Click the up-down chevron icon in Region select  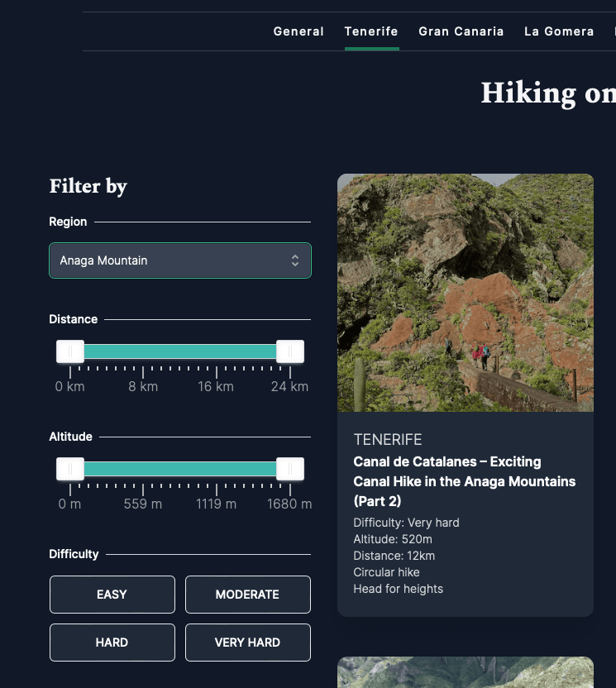(295, 260)
